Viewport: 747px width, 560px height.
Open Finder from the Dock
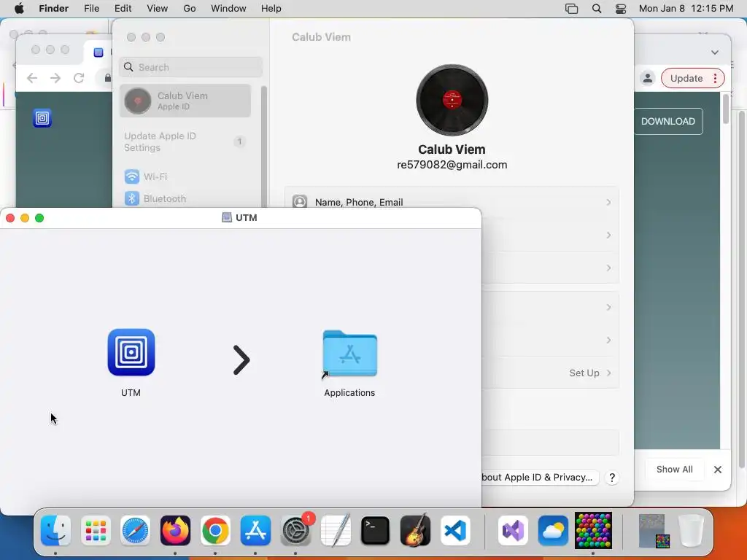(x=55, y=531)
